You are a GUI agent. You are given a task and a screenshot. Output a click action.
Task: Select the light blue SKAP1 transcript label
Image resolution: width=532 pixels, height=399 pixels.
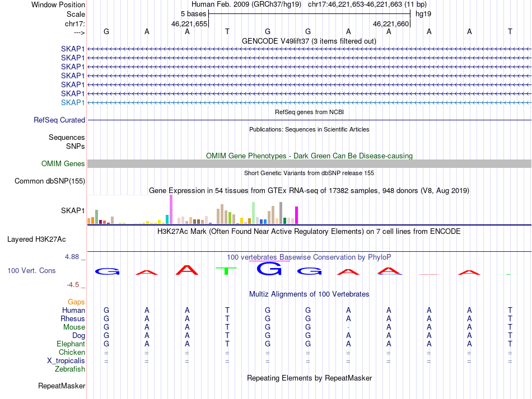tap(73, 102)
